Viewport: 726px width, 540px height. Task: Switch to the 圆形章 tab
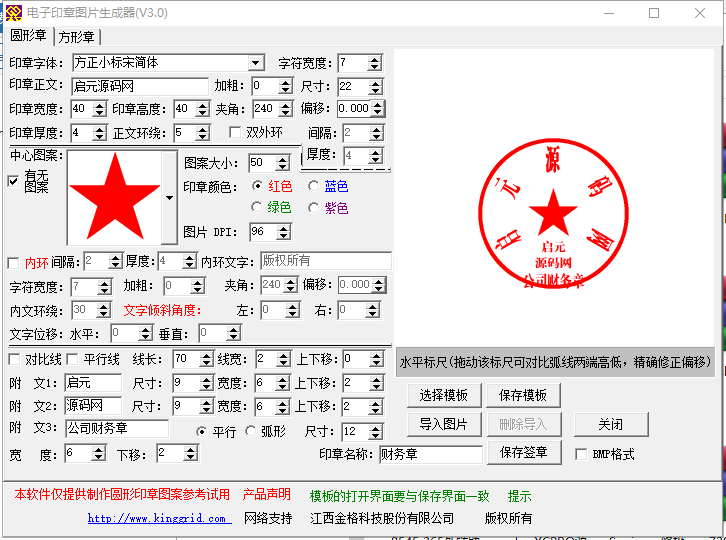pyautogui.click(x=28, y=36)
